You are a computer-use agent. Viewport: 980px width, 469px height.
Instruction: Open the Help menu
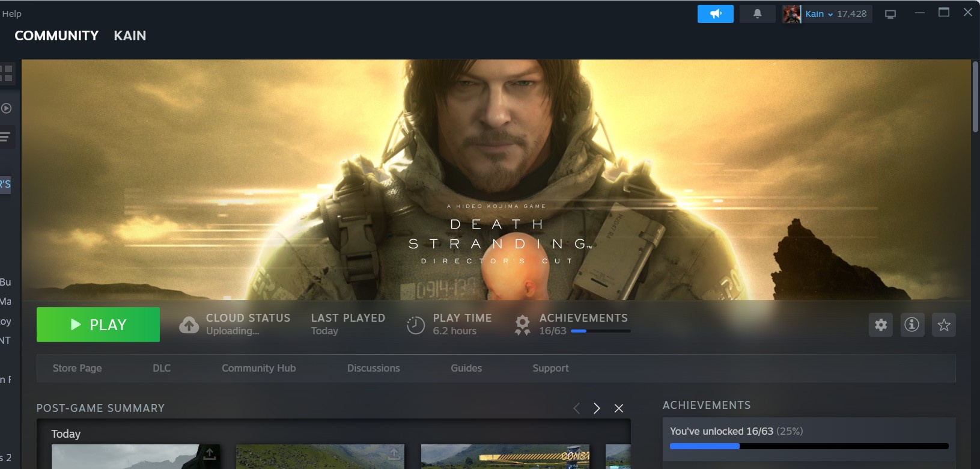[x=11, y=13]
